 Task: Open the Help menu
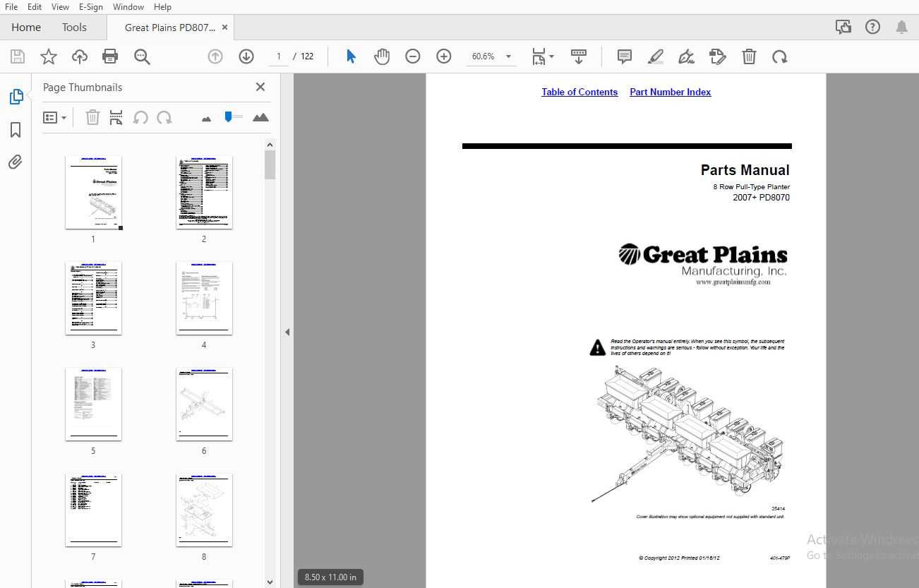(162, 6)
